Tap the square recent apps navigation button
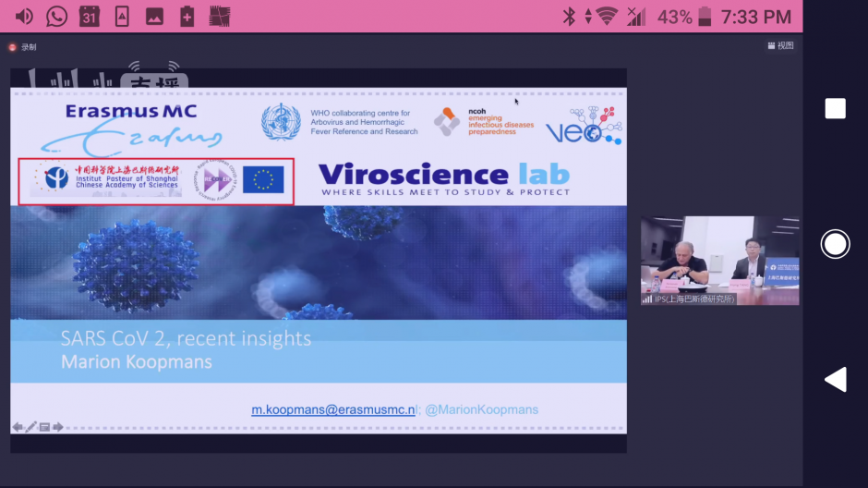Viewport: 868px width, 488px height. (x=836, y=108)
